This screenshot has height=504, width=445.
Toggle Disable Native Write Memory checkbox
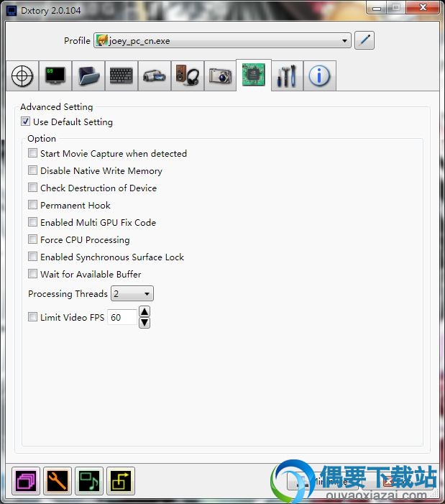point(32,170)
